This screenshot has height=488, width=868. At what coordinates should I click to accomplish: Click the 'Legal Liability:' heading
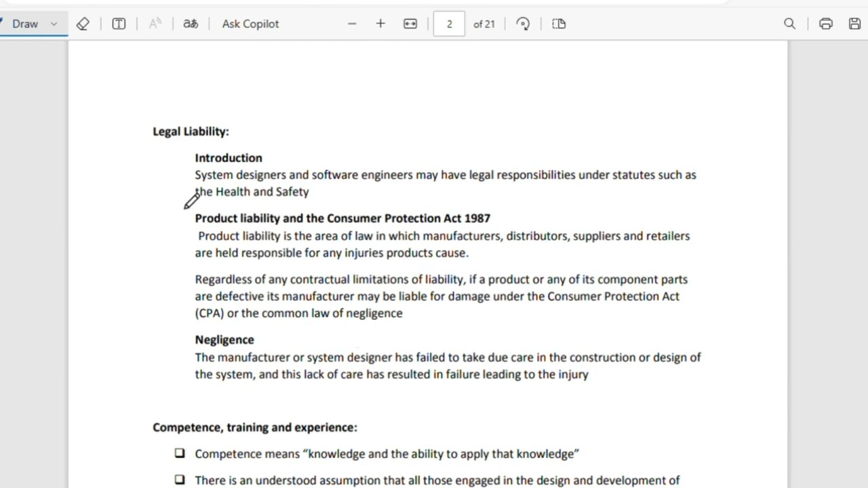pos(191,131)
